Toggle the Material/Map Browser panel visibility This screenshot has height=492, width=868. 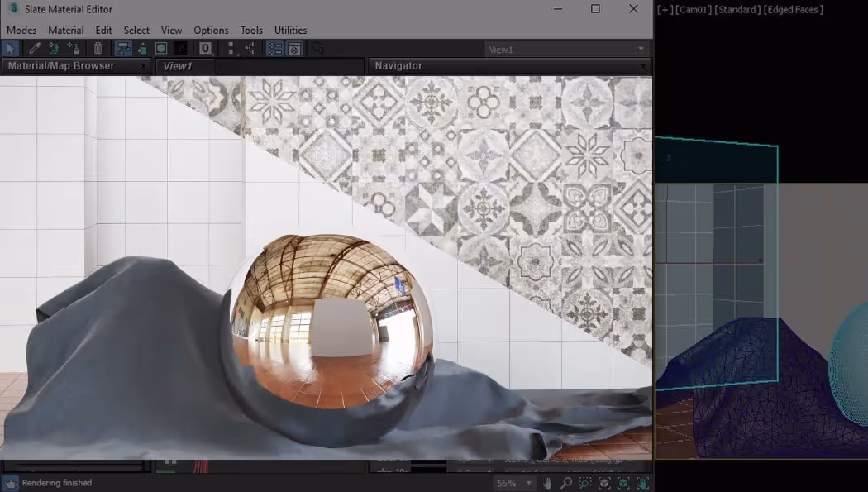point(275,48)
